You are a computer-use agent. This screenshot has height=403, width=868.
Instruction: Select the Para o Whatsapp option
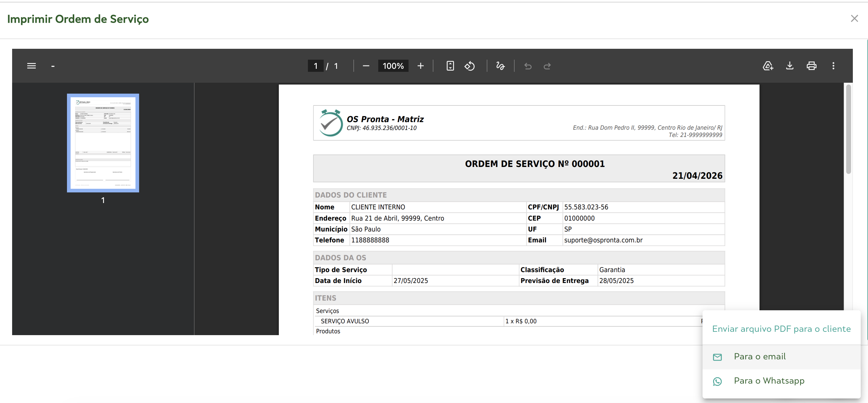pyautogui.click(x=769, y=381)
